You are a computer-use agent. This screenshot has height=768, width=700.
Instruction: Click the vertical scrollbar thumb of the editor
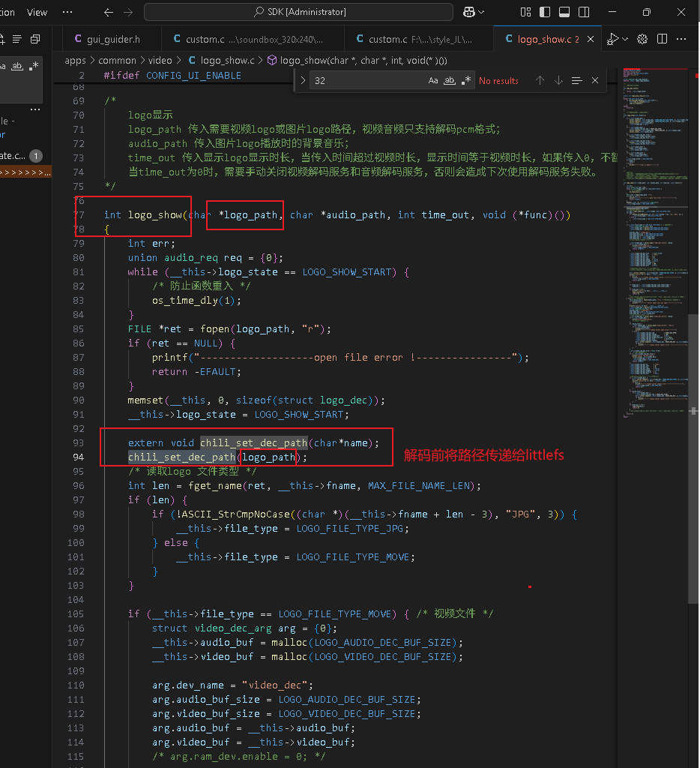(693, 458)
